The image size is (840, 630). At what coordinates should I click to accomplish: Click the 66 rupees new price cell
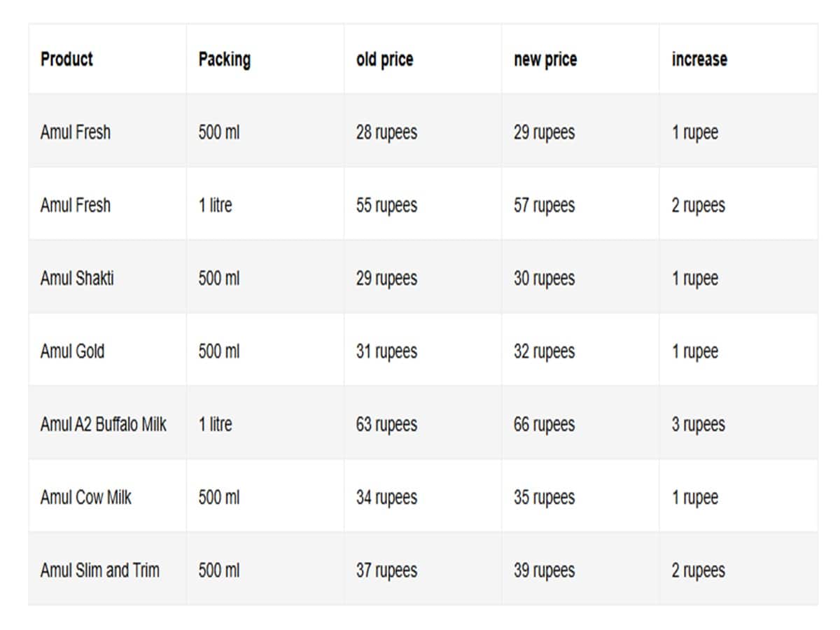tap(580, 423)
